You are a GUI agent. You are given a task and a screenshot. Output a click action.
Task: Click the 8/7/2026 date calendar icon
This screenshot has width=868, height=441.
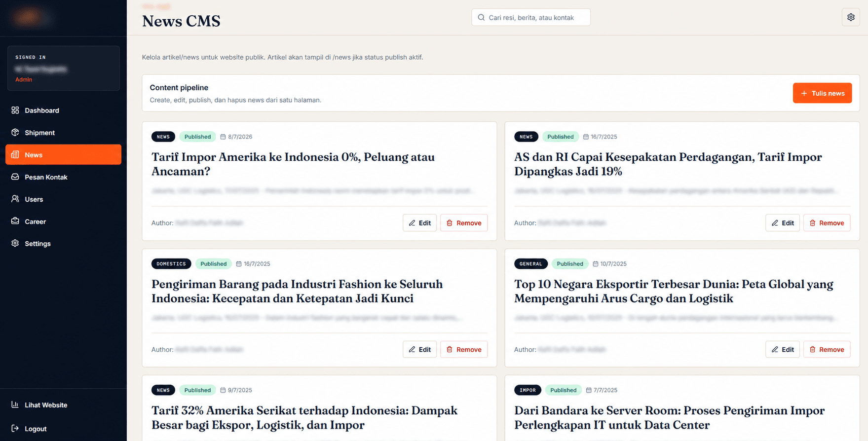tap(223, 137)
